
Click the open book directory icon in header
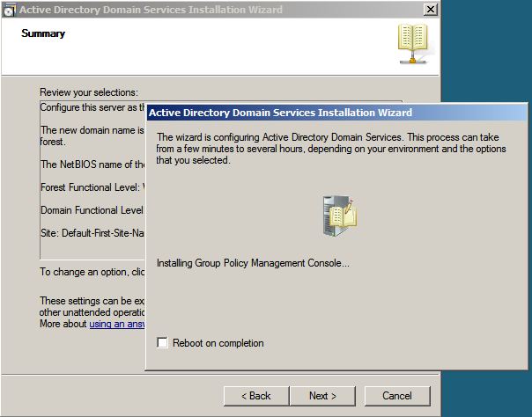point(413,43)
